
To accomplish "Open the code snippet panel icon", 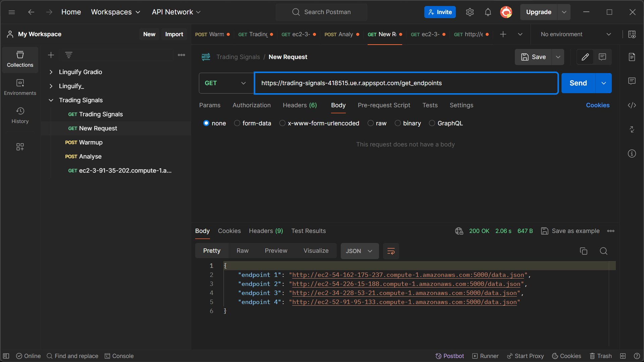I will click(x=632, y=105).
